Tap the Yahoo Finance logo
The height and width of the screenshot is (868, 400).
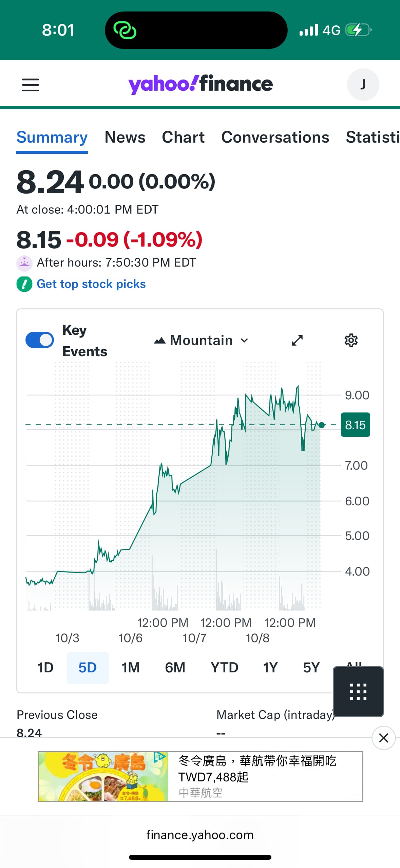pyautogui.click(x=200, y=84)
